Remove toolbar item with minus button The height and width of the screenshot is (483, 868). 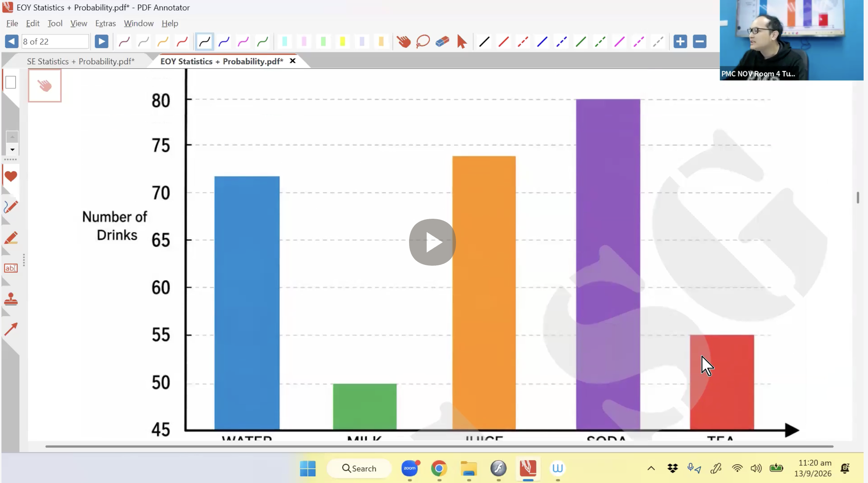(x=699, y=41)
